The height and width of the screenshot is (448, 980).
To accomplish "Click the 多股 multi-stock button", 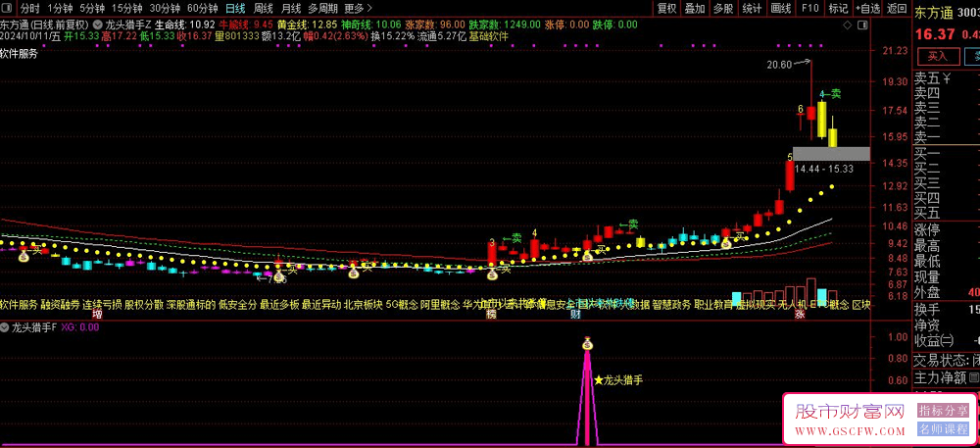I will click(x=723, y=8).
